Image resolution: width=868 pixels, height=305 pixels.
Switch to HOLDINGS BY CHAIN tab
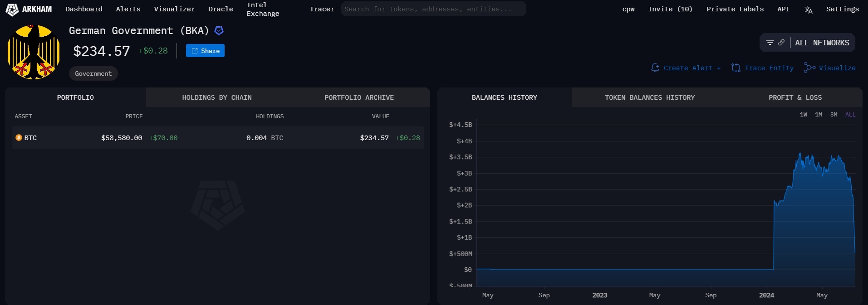217,97
